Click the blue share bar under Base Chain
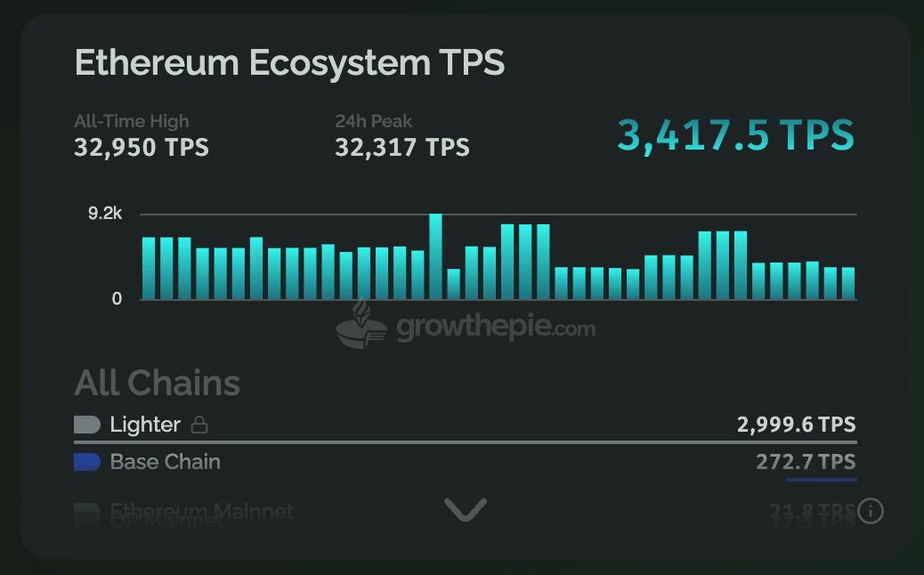 click(821, 479)
